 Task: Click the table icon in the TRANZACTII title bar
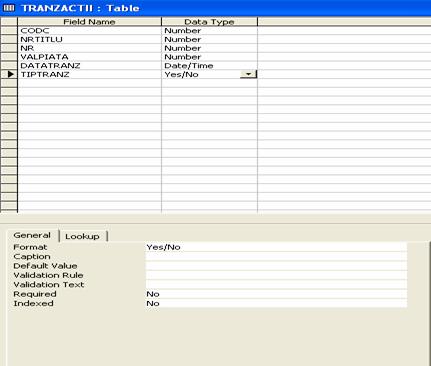pos(9,8)
